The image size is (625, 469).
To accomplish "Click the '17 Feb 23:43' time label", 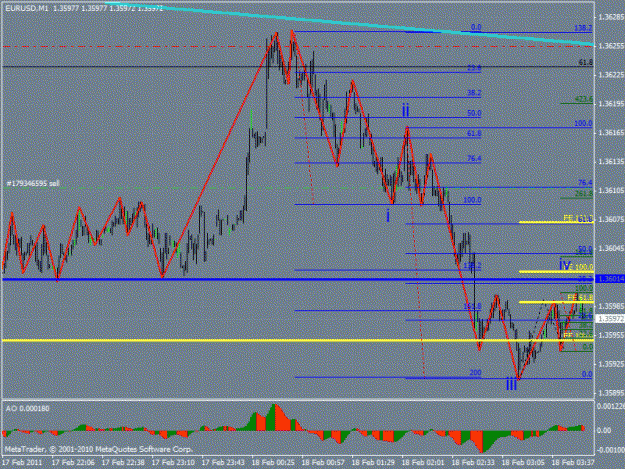I will pyautogui.click(x=223, y=463).
